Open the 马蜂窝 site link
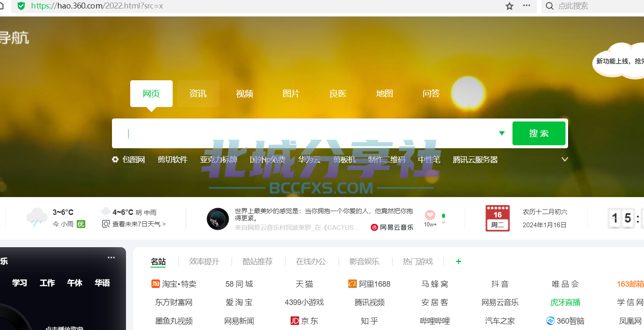This screenshot has width=644, height=330. pos(434,284)
